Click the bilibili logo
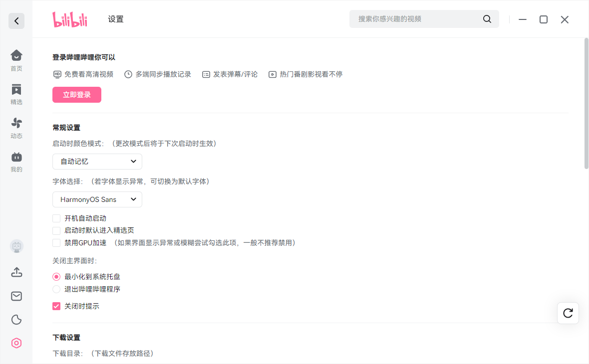This screenshot has height=364, width=589. [70, 19]
